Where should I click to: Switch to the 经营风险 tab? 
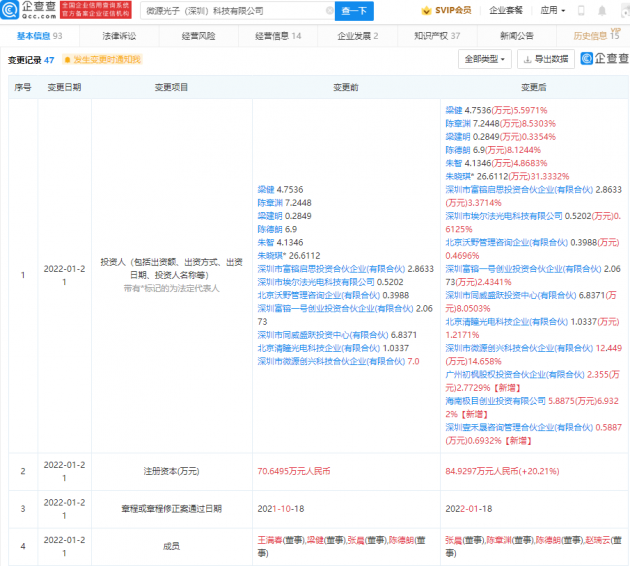coord(198,36)
